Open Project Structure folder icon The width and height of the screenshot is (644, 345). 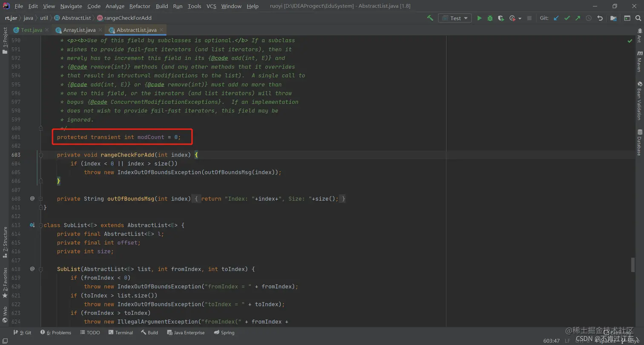click(613, 18)
